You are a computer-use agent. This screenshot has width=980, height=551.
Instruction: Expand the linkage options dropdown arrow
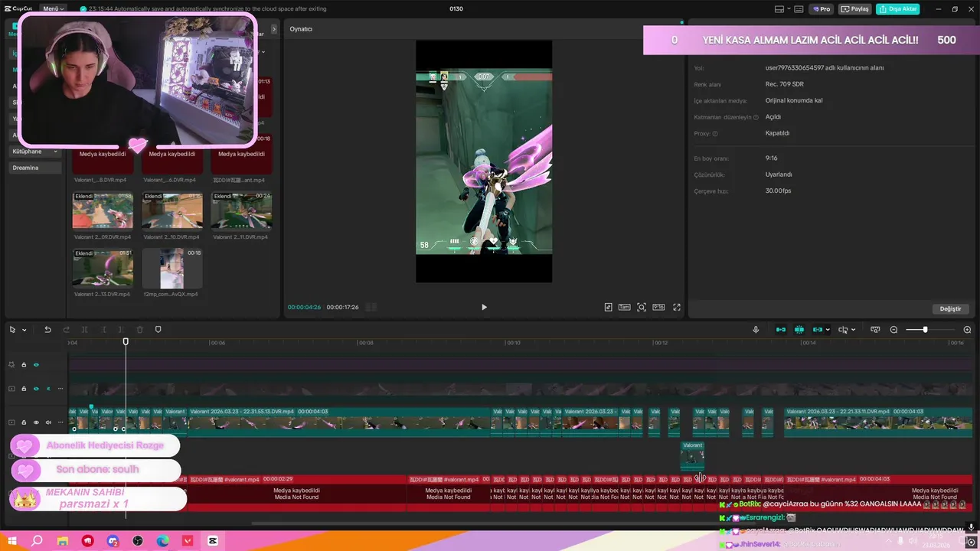[828, 330]
